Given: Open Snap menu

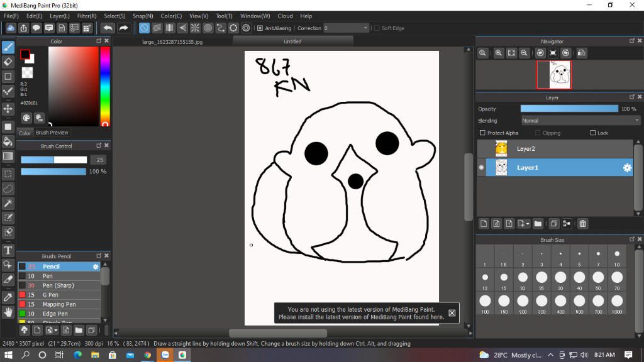Looking at the screenshot, I should pyautogui.click(x=143, y=16).
